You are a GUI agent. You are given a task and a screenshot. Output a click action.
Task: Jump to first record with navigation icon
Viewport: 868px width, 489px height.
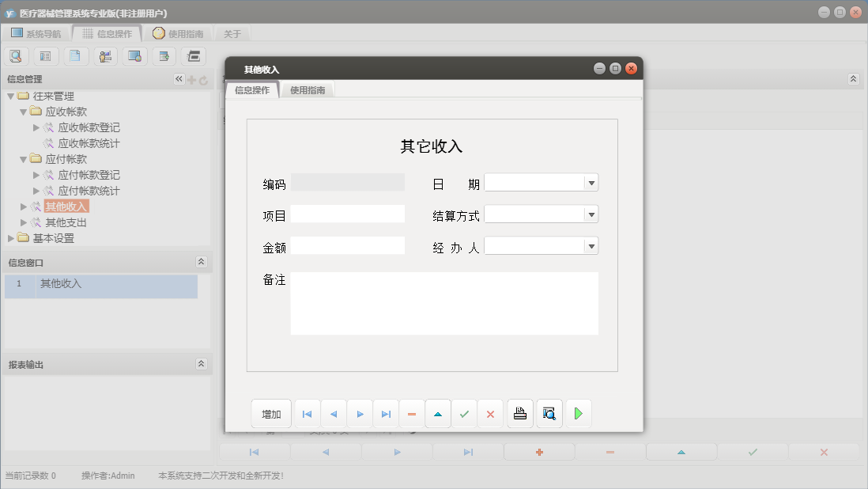tap(307, 413)
